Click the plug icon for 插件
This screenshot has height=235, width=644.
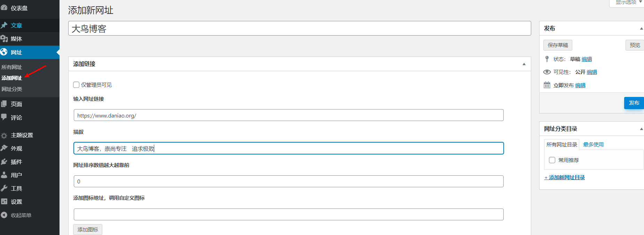4,162
